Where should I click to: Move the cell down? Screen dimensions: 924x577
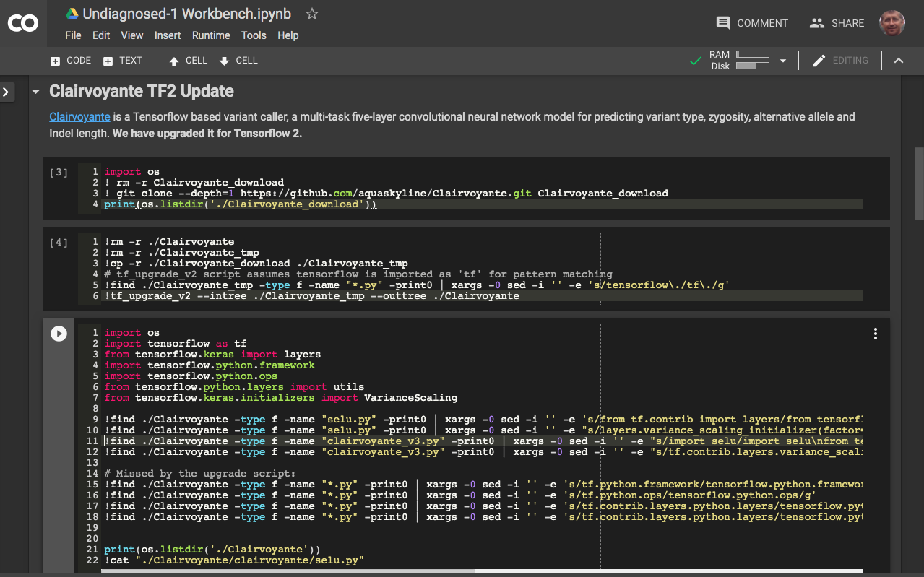coord(238,61)
